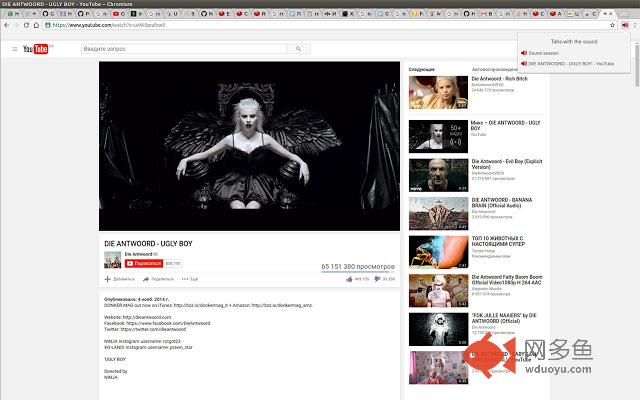Screen dimensions: 640x400
Task: Click the Rich Bitch video title link
Action: click(500, 79)
